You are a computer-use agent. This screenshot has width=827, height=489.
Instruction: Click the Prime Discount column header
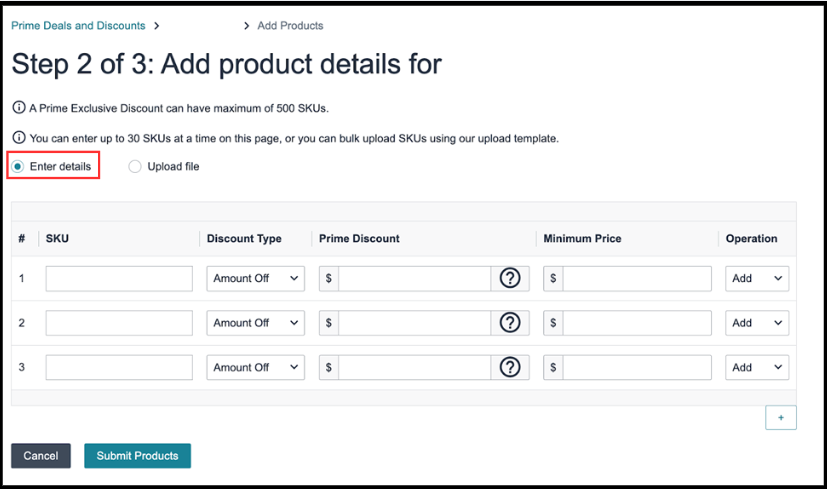coord(359,238)
